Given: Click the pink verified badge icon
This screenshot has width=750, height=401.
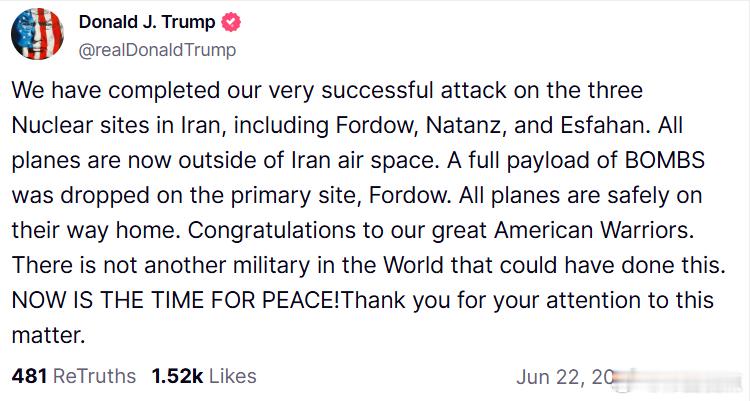Looking at the screenshot, I should click(231, 22).
